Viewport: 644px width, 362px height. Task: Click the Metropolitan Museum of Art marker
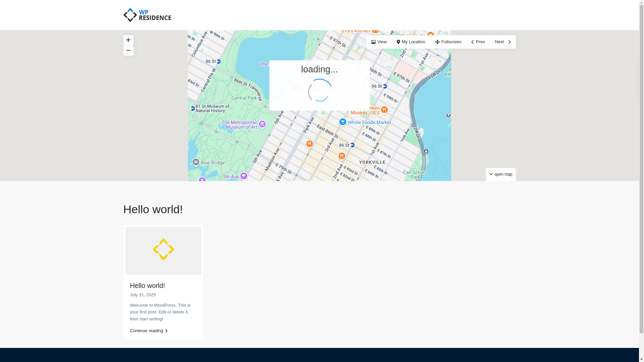[262, 125]
